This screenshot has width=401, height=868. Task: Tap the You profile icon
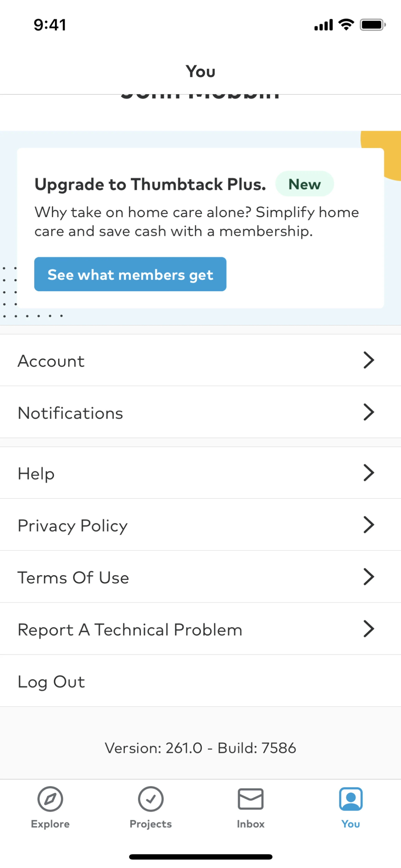coord(351,799)
